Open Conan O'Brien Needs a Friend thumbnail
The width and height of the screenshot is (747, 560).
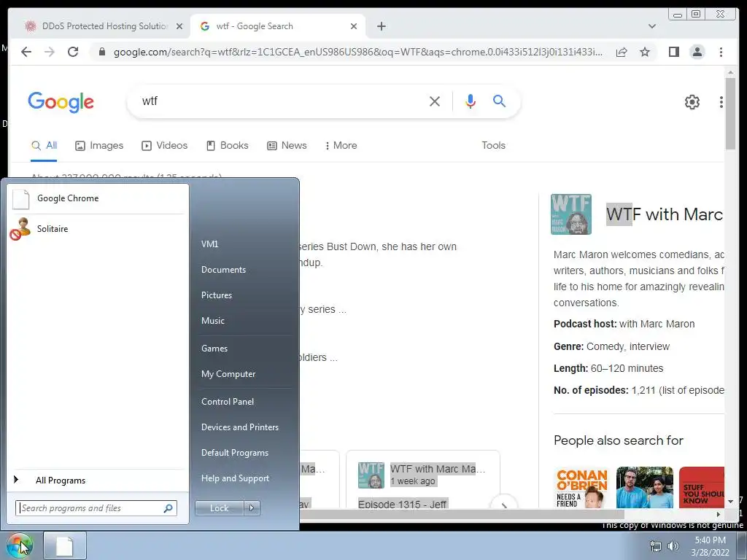coord(581,488)
